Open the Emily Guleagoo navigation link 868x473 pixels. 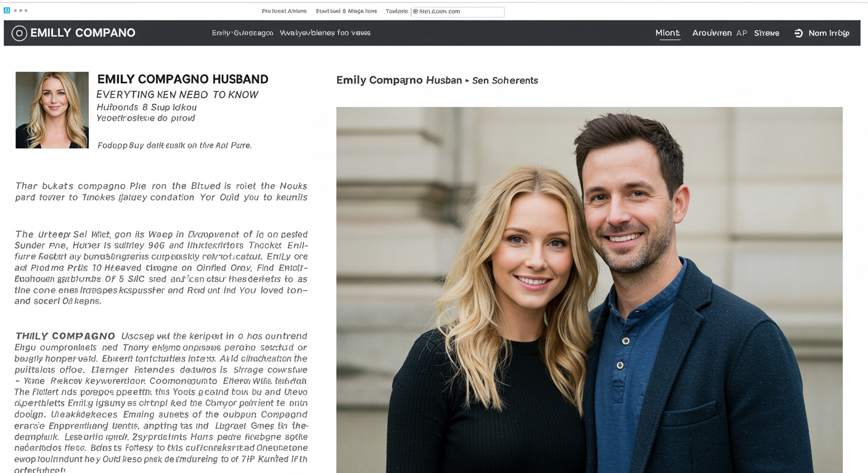coord(242,33)
